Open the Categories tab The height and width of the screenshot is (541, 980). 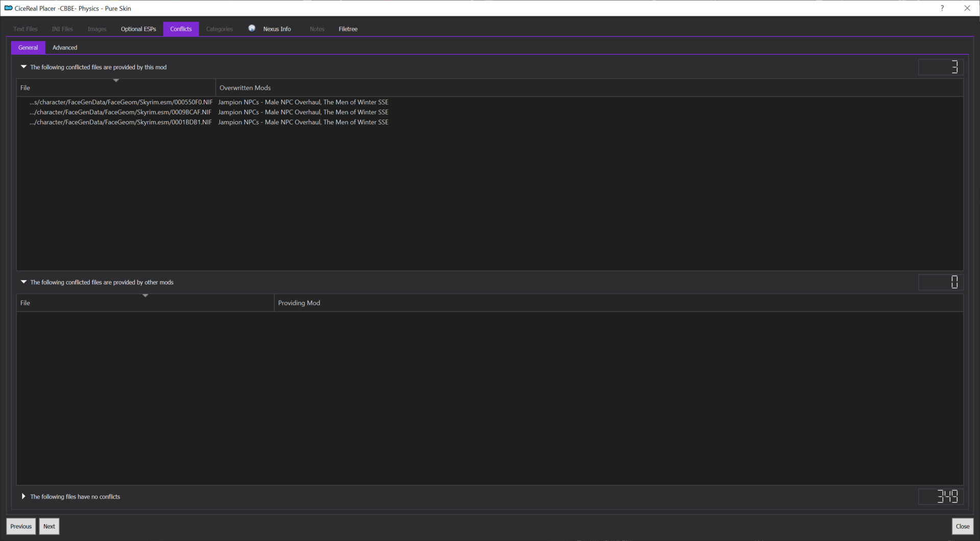tap(219, 29)
